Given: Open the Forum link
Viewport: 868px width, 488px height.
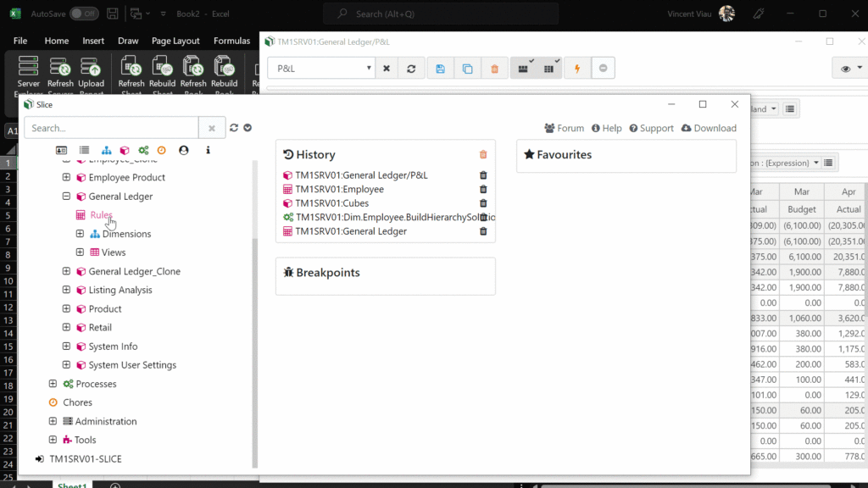Looking at the screenshot, I should pyautogui.click(x=564, y=128).
